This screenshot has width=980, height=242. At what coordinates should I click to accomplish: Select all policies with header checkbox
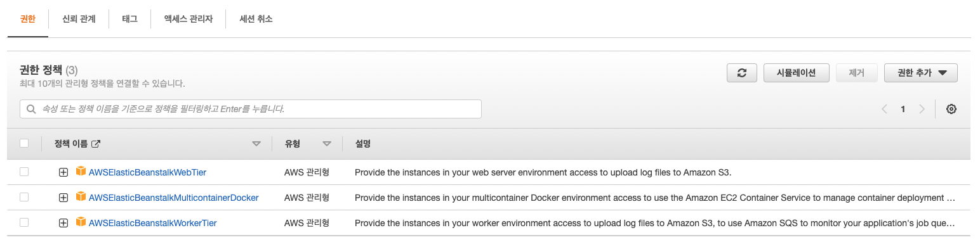[24, 144]
